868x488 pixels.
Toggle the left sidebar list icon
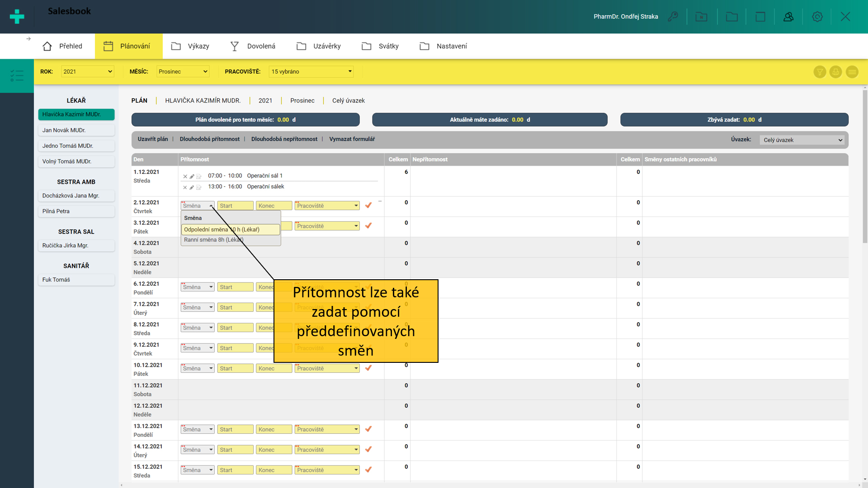17,75
